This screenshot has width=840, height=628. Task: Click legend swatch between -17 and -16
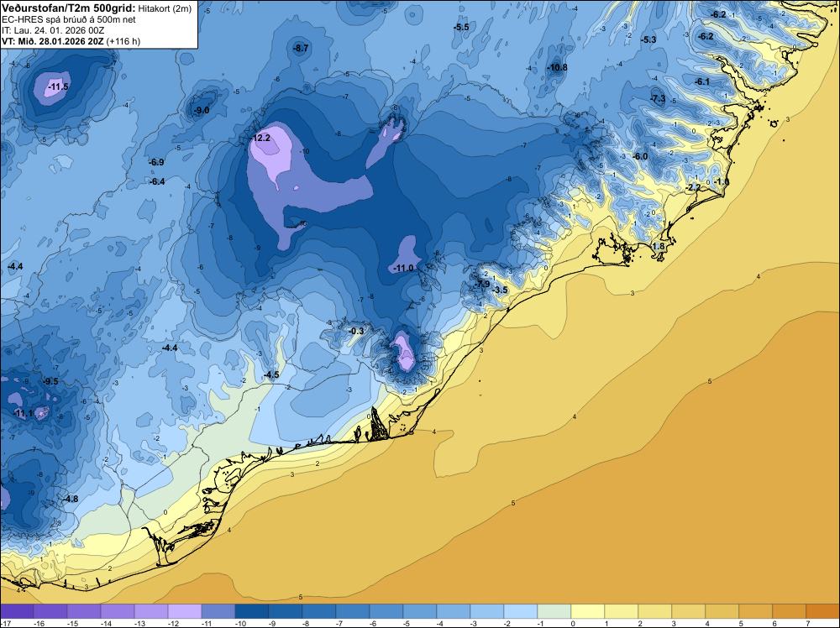pyautogui.click(x=17, y=610)
